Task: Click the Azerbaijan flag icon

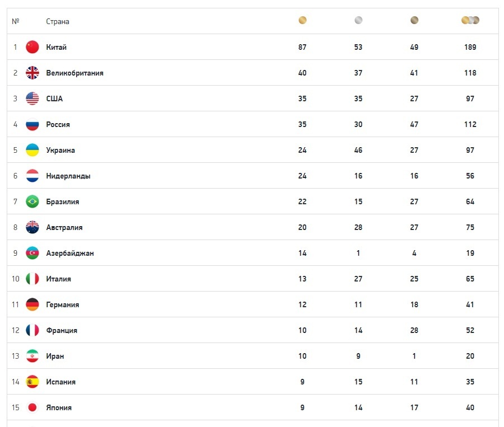Action: point(32,253)
